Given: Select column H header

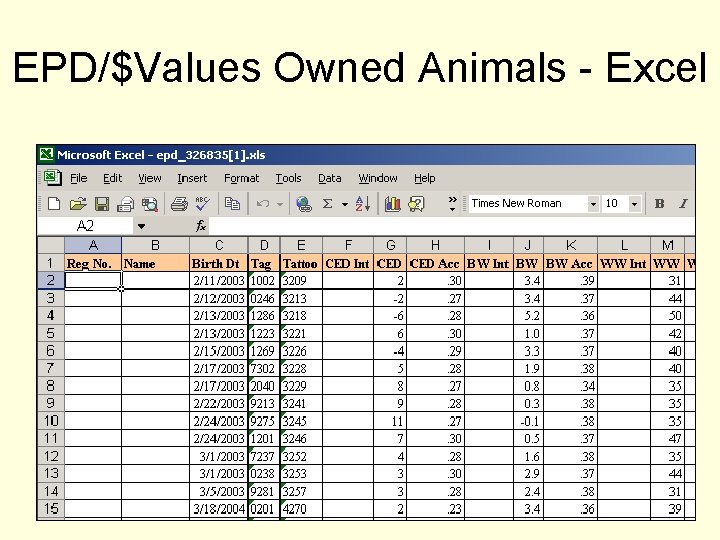Looking at the screenshot, I should [435, 245].
